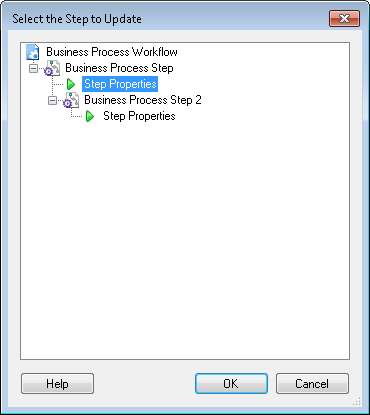Select the Business Process Step item

119,68
